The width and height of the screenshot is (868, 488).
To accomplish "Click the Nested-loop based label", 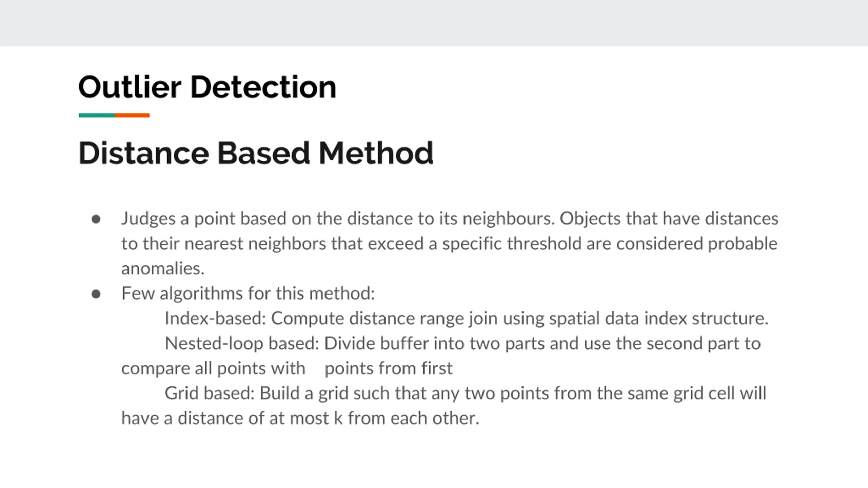I will pyautogui.click(x=242, y=343).
